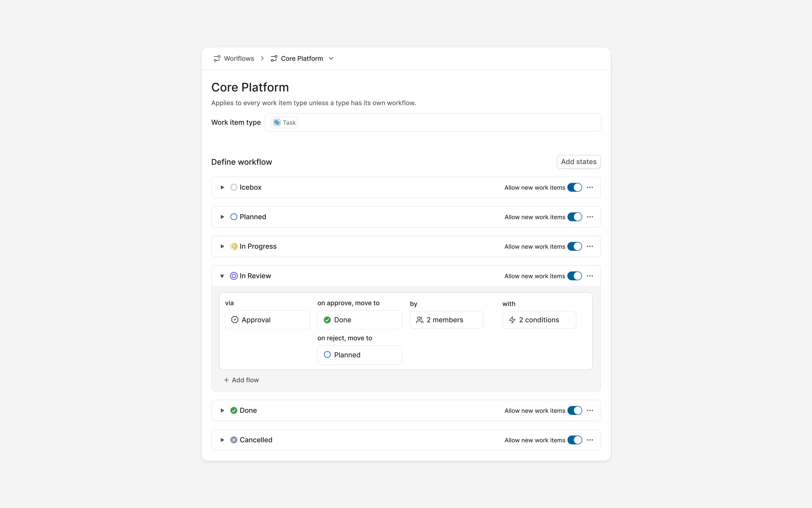812x508 pixels.
Task: Click the Done green check state icon
Action: pyautogui.click(x=234, y=411)
